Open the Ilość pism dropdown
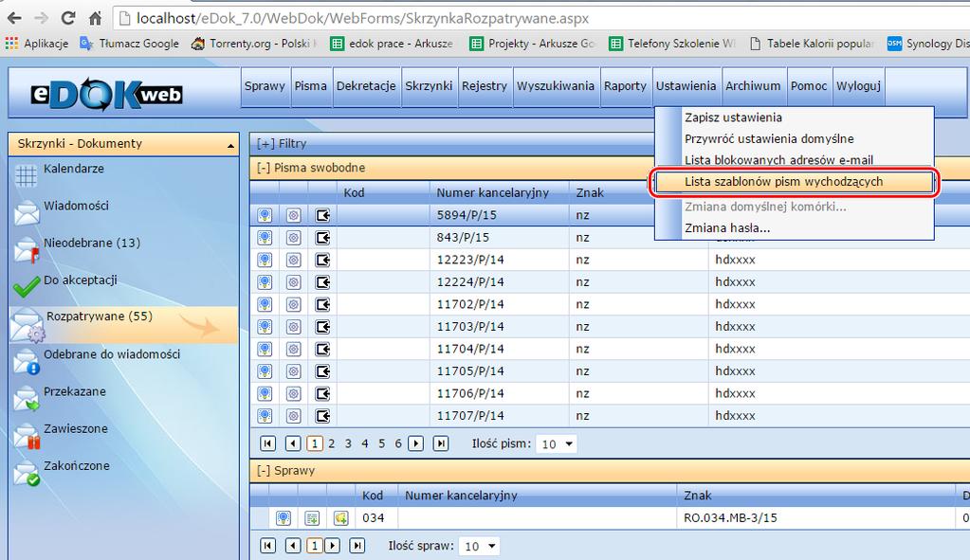 [x=557, y=443]
